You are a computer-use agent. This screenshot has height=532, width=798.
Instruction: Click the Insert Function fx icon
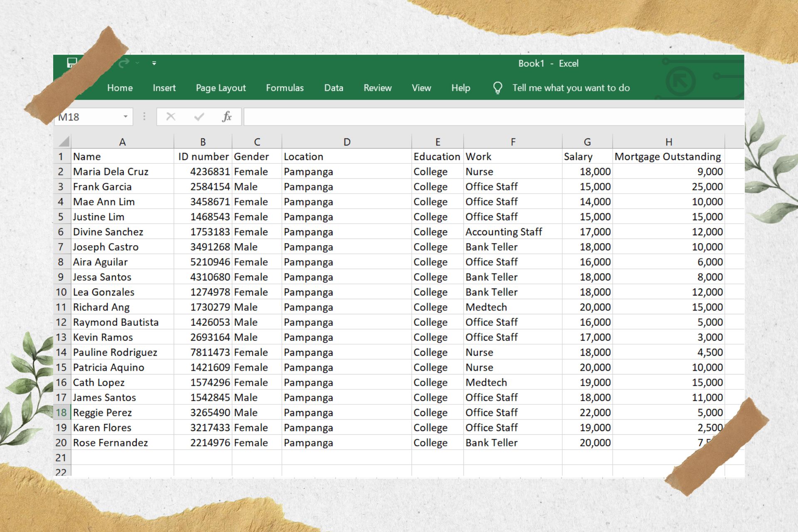227,117
